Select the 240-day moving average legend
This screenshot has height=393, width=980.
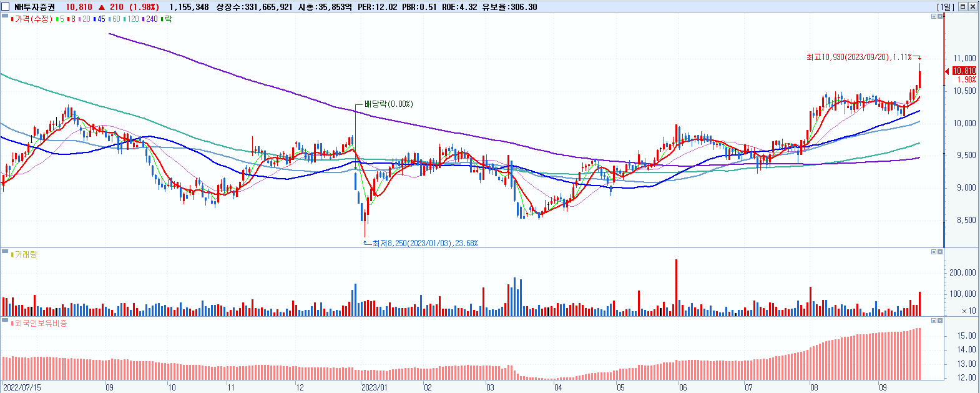click(x=150, y=19)
